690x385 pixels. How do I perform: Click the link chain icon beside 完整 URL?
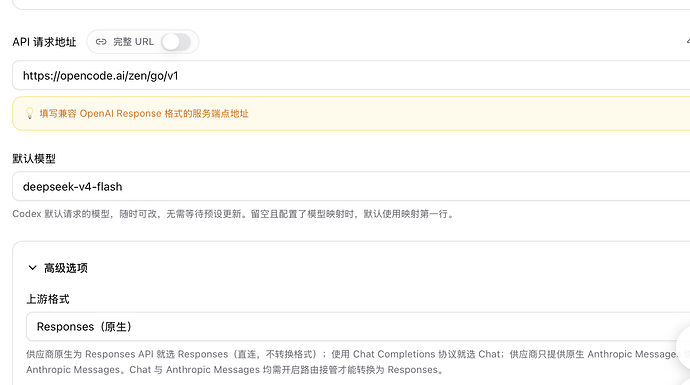101,42
